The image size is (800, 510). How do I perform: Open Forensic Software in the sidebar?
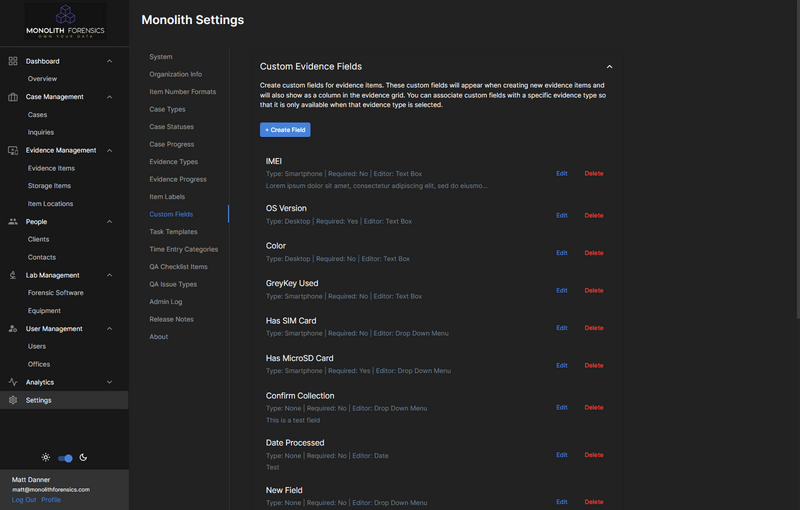tap(56, 293)
